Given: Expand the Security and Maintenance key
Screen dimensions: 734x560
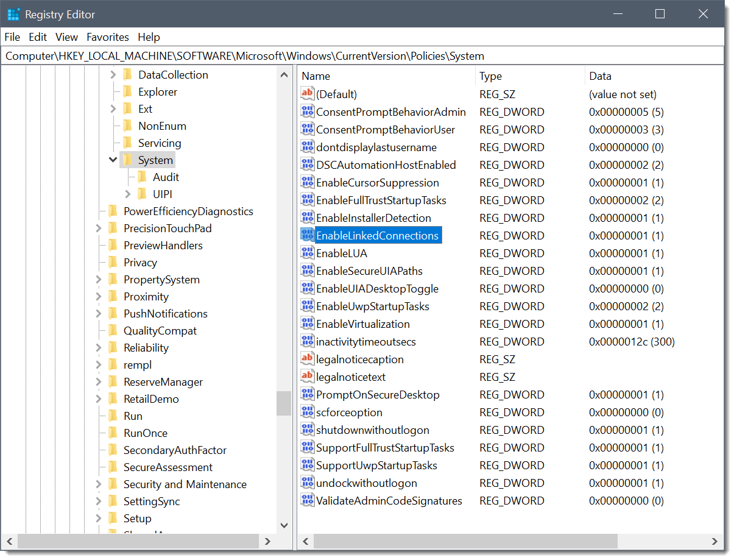Looking at the screenshot, I should (99, 484).
